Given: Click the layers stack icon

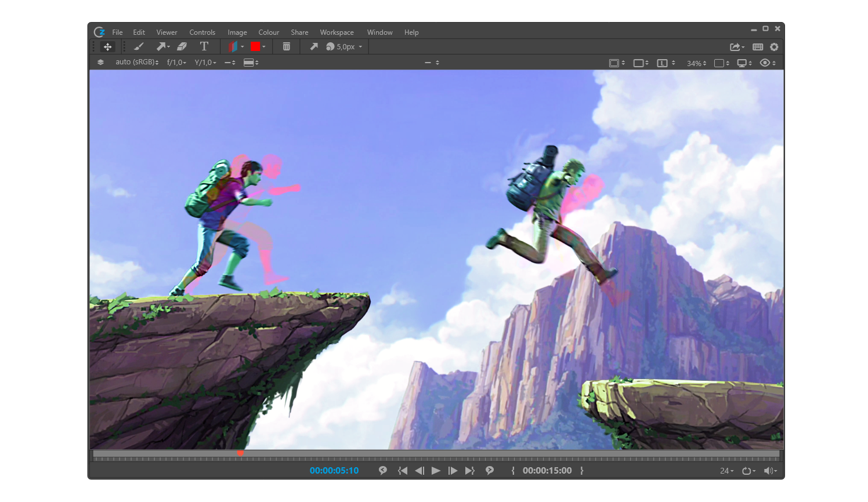Looking at the screenshot, I should click(x=100, y=62).
